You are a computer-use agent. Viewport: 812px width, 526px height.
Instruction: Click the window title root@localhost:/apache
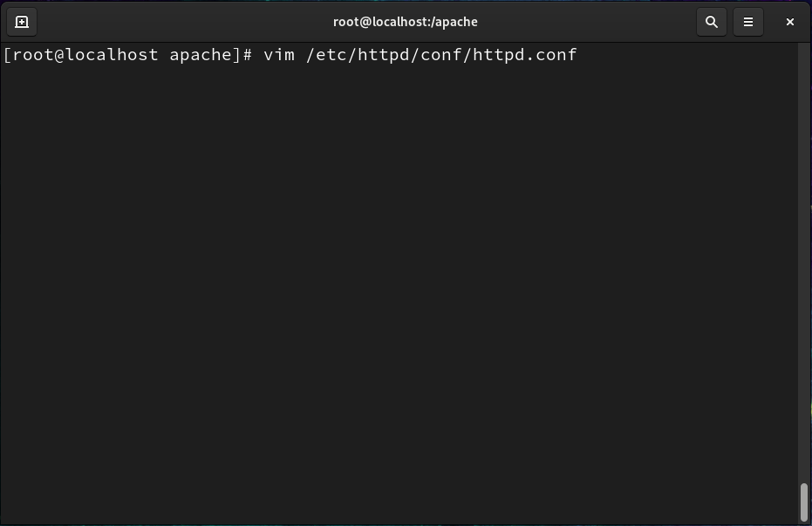405,22
